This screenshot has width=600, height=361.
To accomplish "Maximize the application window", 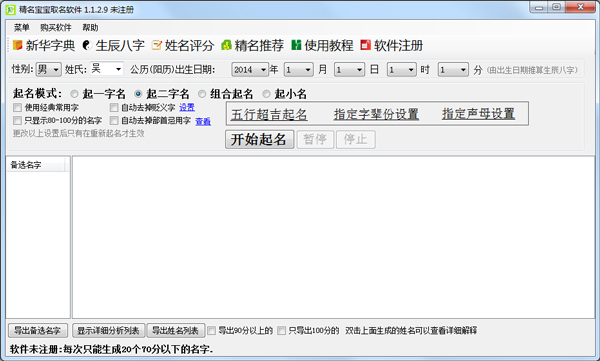I will point(556,7).
